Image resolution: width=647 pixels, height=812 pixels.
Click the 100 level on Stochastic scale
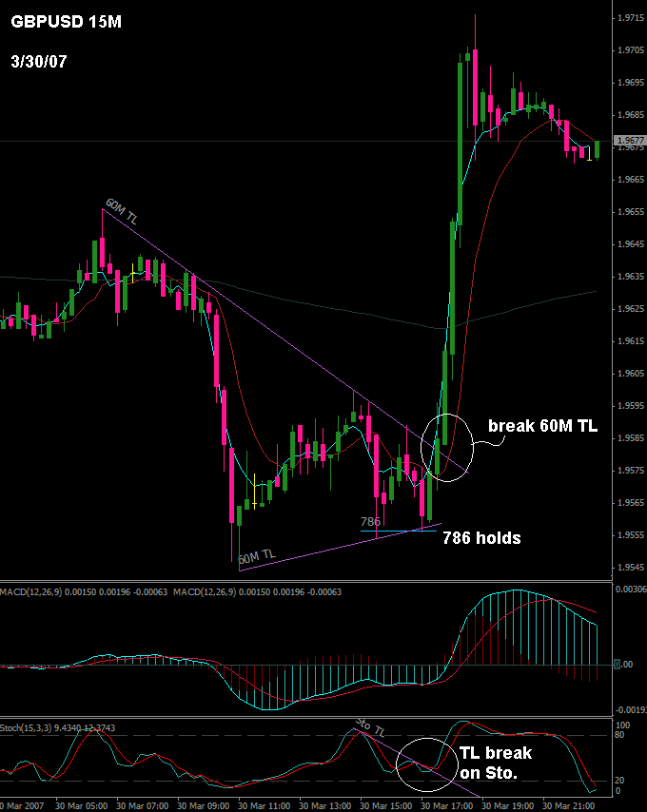pyautogui.click(x=623, y=725)
